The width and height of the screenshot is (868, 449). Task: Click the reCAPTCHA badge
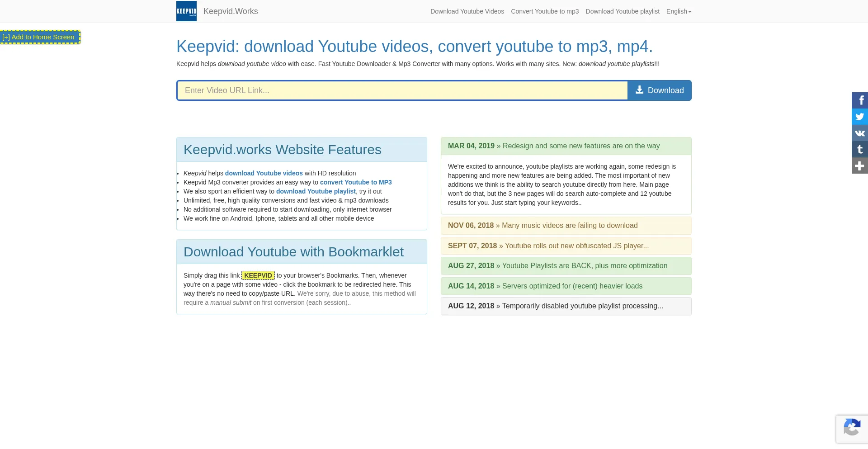pyautogui.click(x=852, y=429)
